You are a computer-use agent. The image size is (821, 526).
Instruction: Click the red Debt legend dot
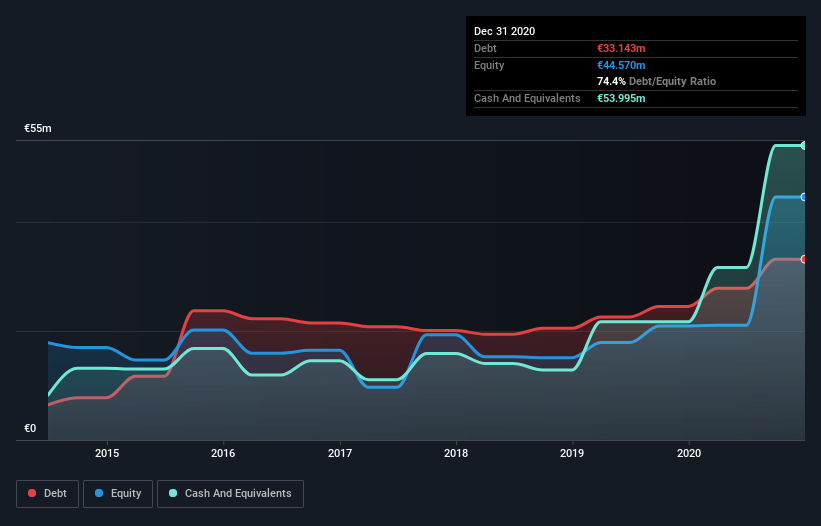click(32, 493)
